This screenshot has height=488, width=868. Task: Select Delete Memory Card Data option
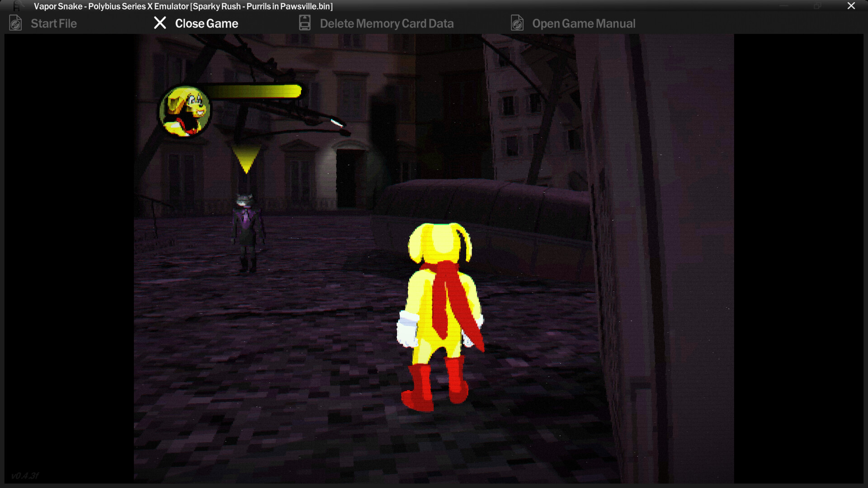(x=387, y=23)
